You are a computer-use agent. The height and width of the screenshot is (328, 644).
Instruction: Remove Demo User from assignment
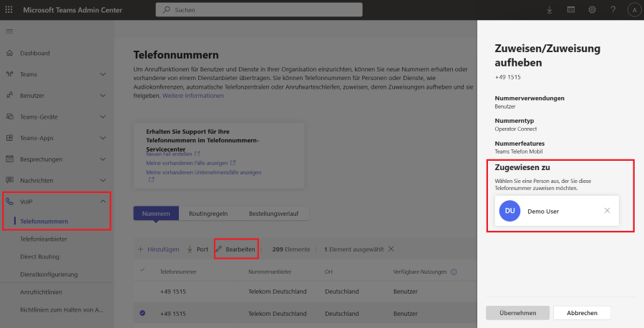(607, 210)
